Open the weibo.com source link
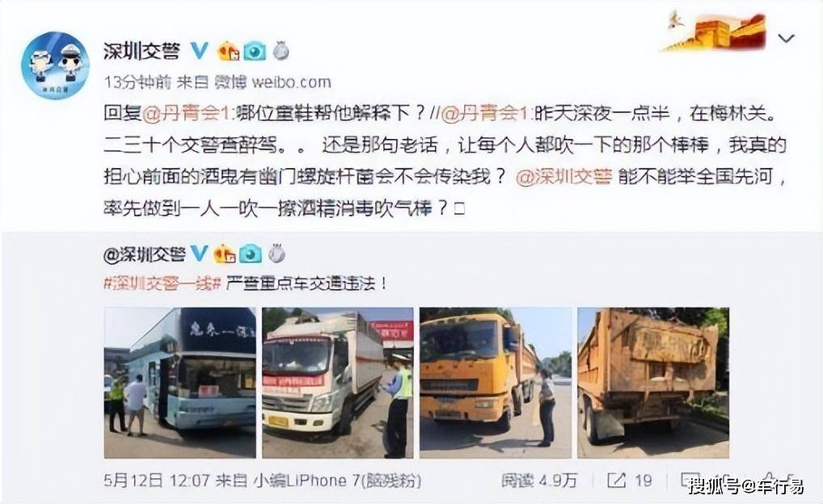Image resolution: width=823 pixels, height=504 pixels. pyautogui.click(x=291, y=82)
